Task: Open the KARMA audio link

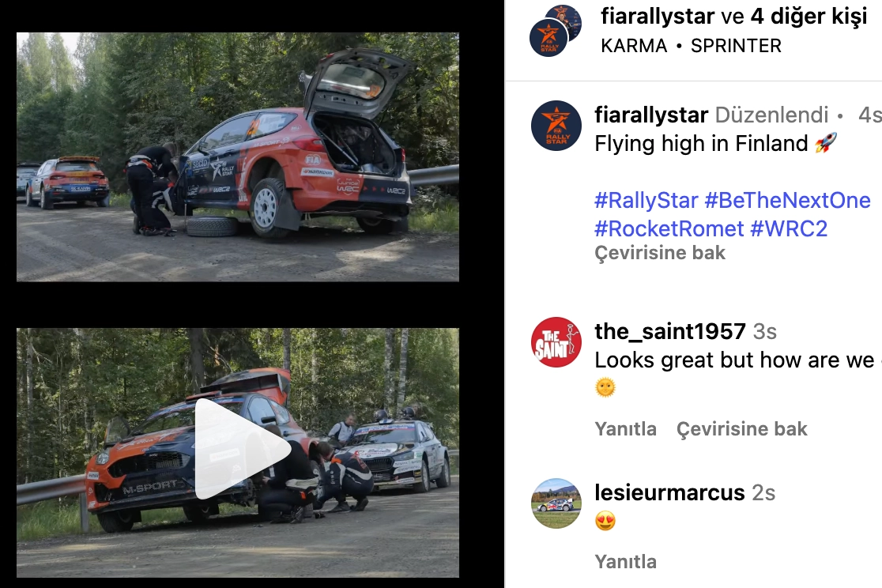Action: point(633,46)
